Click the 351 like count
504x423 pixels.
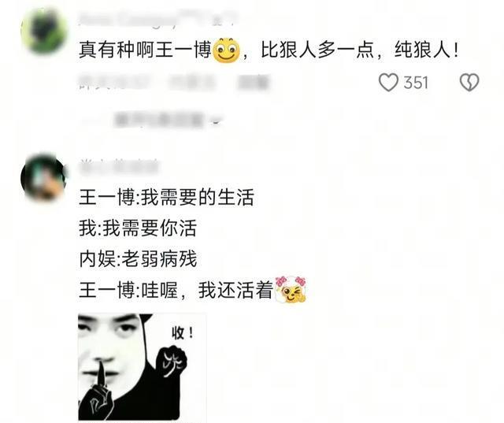(x=416, y=83)
